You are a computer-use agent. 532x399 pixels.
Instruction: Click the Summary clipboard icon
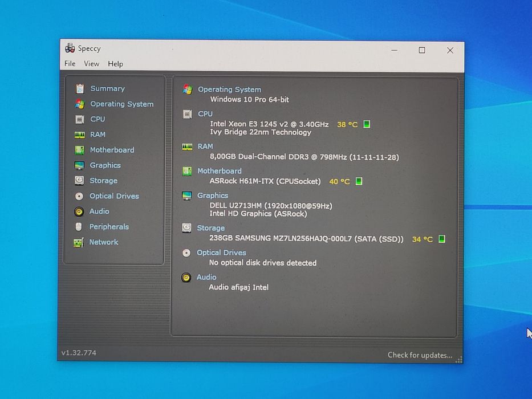(80, 88)
